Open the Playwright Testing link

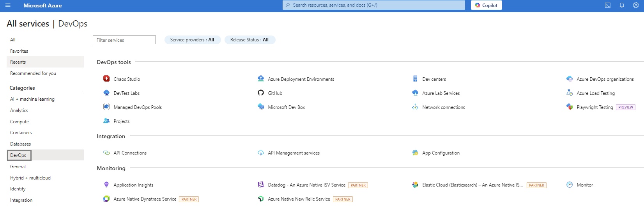[x=595, y=107]
